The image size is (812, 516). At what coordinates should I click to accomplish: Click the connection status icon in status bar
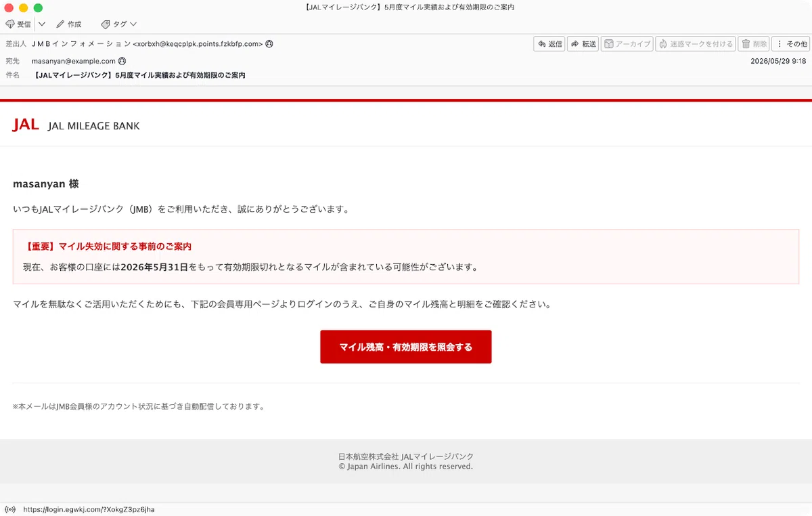pos(10,509)
